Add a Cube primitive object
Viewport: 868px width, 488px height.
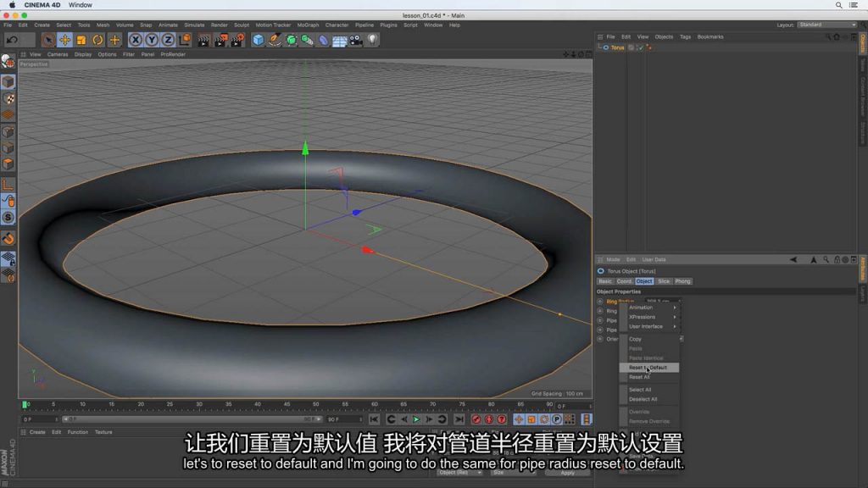coord(259,40)
